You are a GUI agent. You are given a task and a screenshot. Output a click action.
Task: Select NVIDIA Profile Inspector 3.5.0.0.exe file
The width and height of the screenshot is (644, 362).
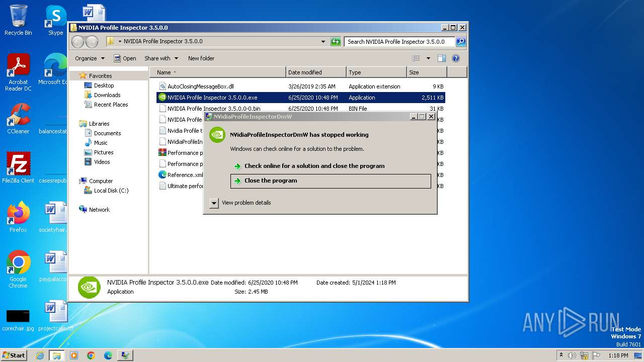(301, 98)
